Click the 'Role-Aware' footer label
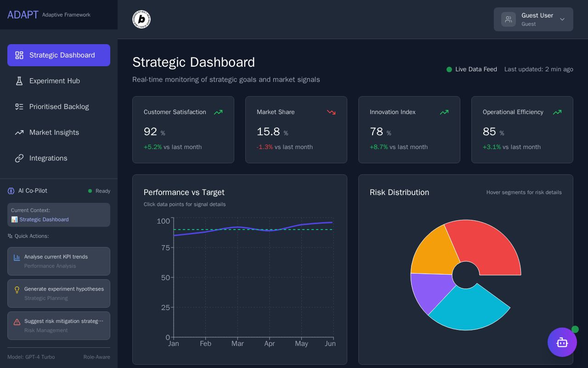This screenshot has height=368, width=588. [x=97, y=357]
